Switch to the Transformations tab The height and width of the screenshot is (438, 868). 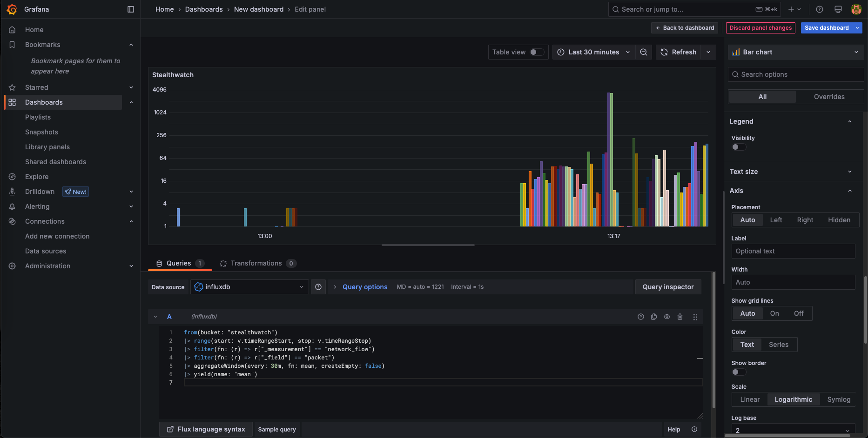(256, 263)
